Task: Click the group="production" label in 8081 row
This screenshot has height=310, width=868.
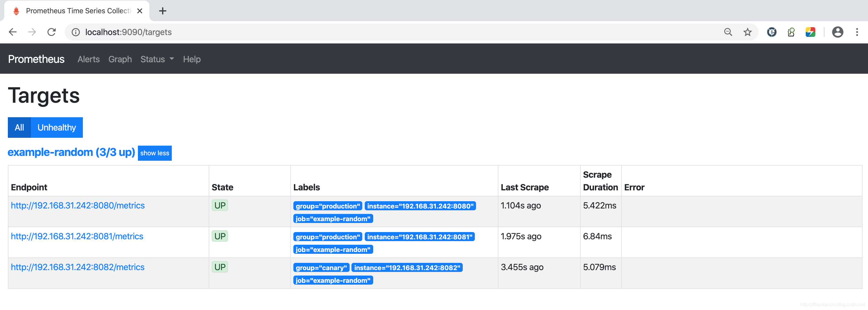Action: (328, 237)
